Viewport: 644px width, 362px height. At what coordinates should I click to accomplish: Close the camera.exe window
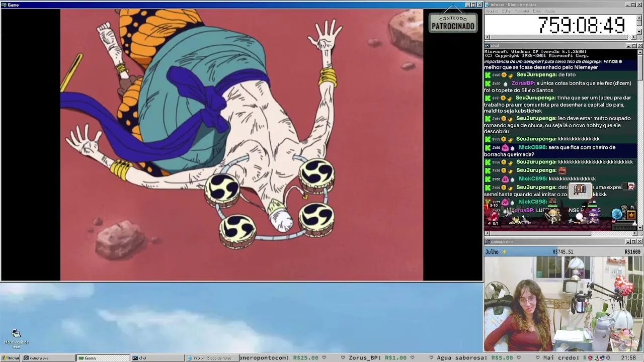tap(640, 242)
